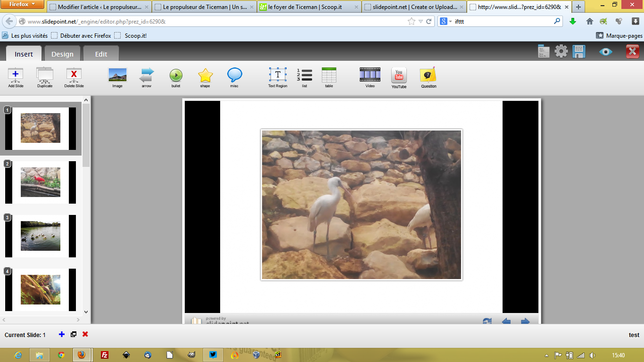This screenshot has width=644, height=362.
Task: Click the Delete Slide icon
Action: [74, 75]
